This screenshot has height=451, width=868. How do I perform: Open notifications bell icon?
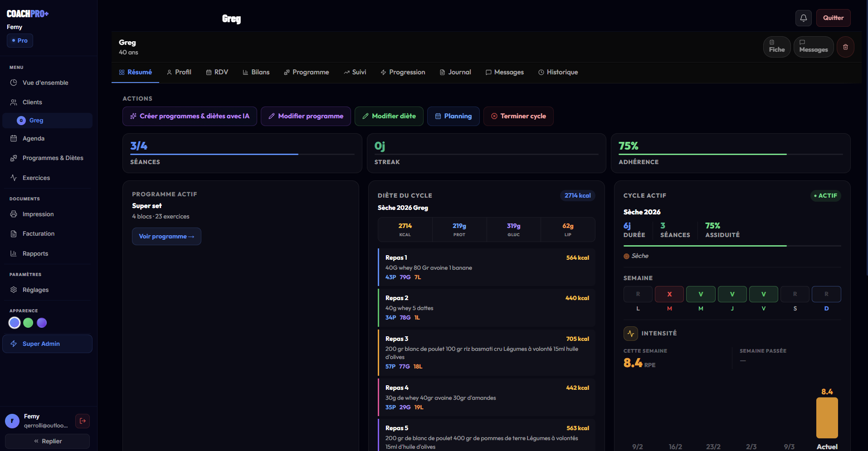point(803,18)
